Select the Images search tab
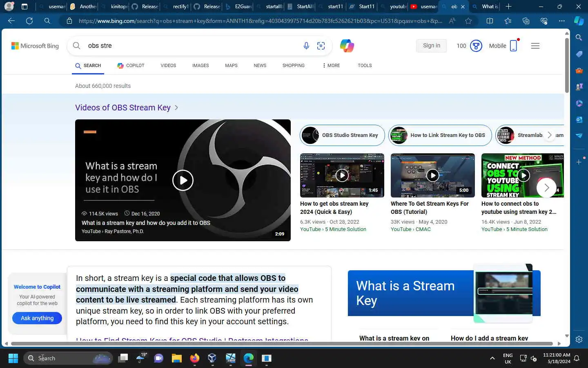Screen dimensions: 588x368 point(200,65)
